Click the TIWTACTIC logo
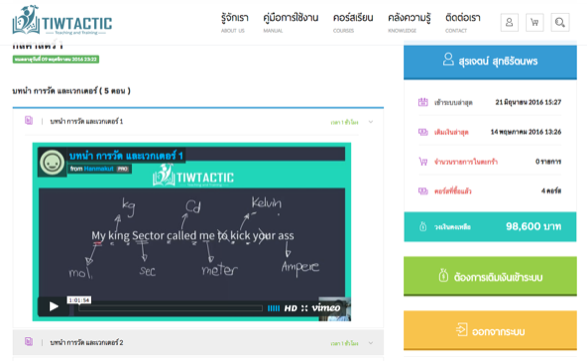This screenshot has height=361, width=587. click(x=62, y=21)
